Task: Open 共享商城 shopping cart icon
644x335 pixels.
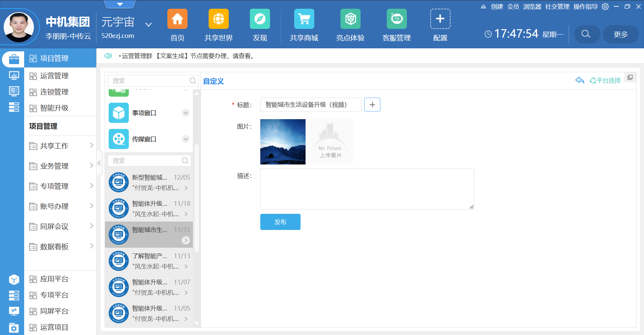Action: point(304,19)
